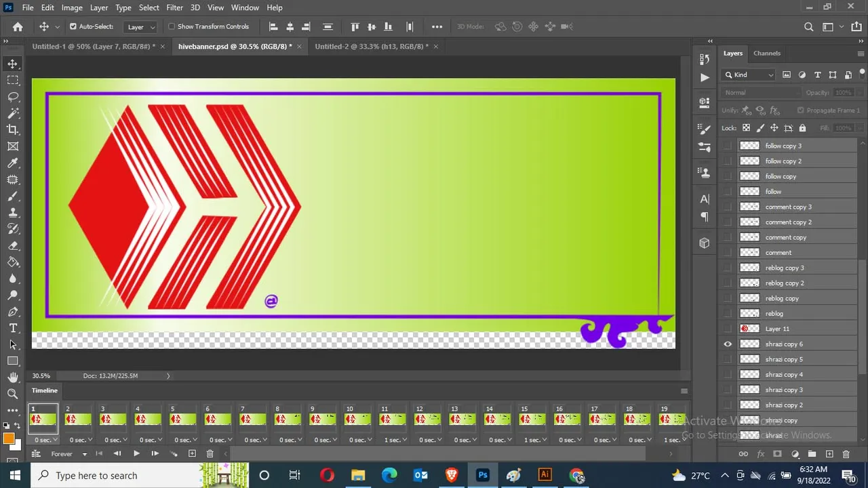This screenshot has width=868, height=488.
Task: Click the Windows Start button
Action: click(x=15, y=475)
